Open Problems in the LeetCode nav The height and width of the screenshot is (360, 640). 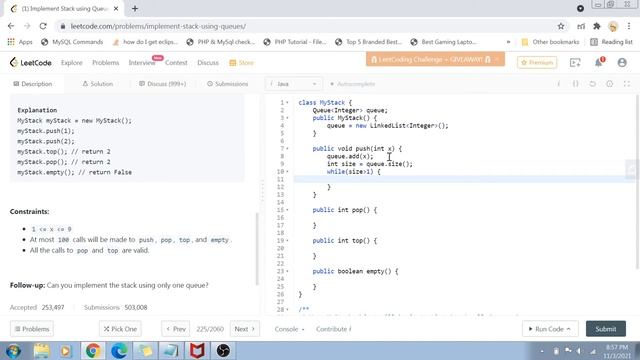point(105,62)
